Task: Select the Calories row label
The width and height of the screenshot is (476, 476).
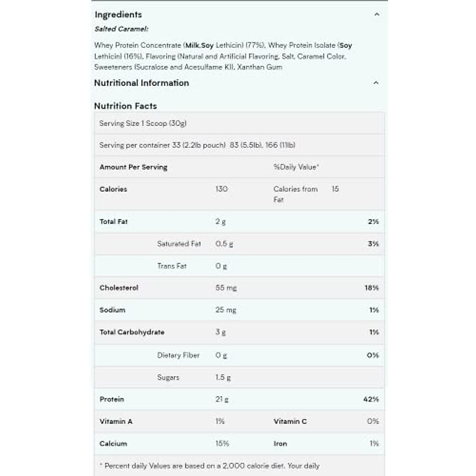Action: point(113,189)
